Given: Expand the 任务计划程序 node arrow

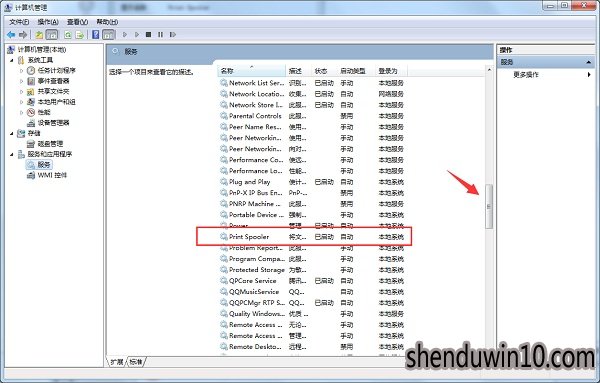Looking at the screenshot, I should point(21,70).
